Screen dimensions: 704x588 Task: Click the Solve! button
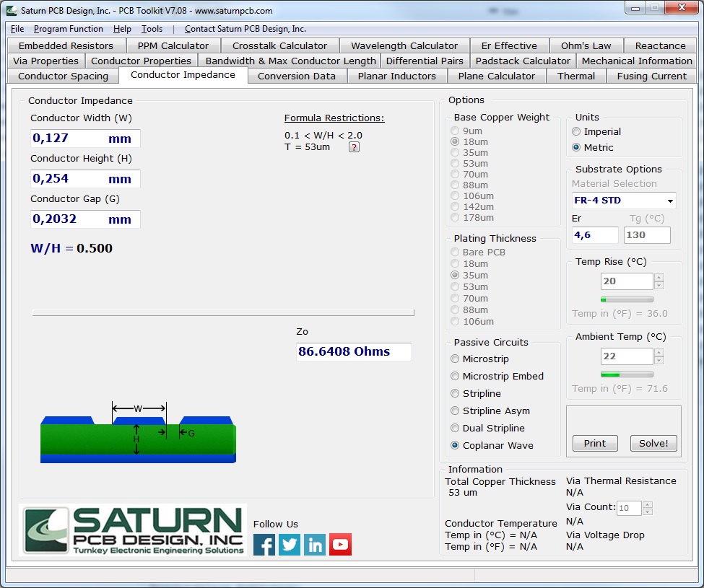(653, 443)
